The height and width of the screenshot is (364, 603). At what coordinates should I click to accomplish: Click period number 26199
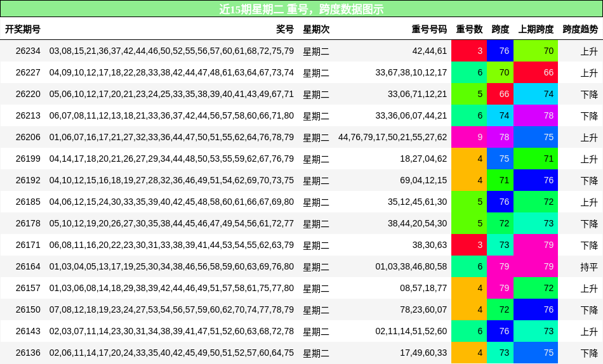[28, 159]
